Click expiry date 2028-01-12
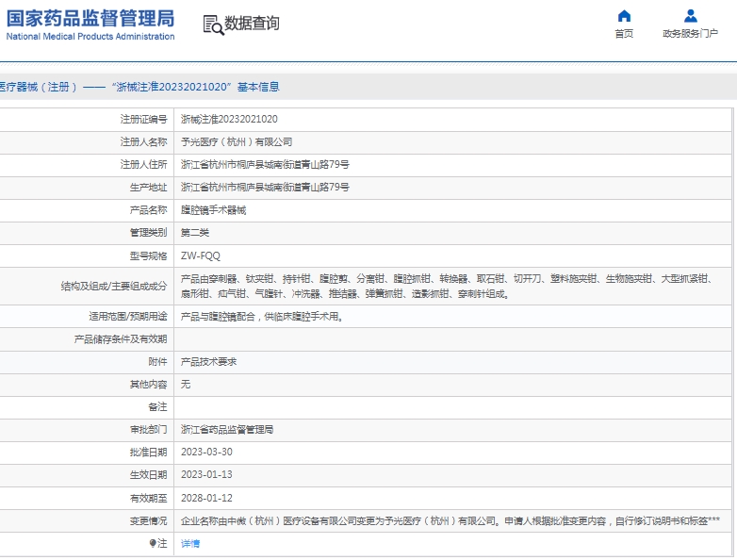Screen dimensions: 737x560 tap(206, 498)
